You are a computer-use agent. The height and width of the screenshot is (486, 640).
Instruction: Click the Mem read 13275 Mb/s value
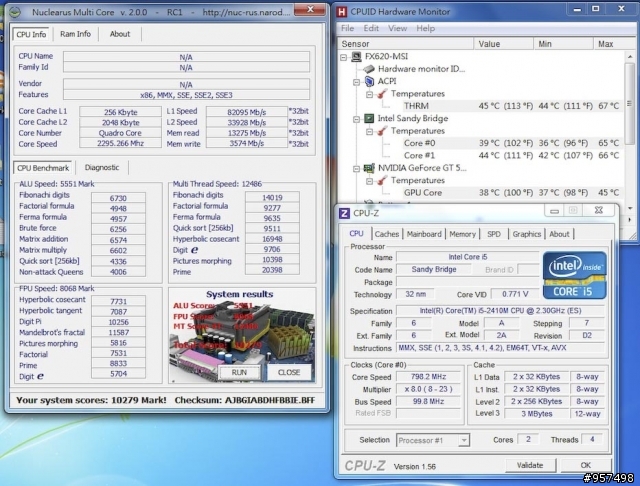247,133
